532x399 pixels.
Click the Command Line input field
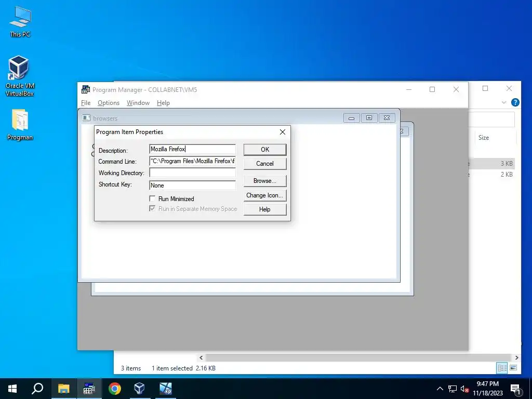[192, 161]
